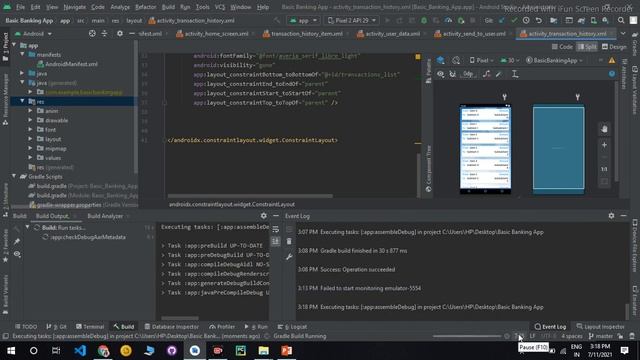Open the Database Inspector tool window
The width and height of the screenshot is (640, 360).
(x=172, y=327)
